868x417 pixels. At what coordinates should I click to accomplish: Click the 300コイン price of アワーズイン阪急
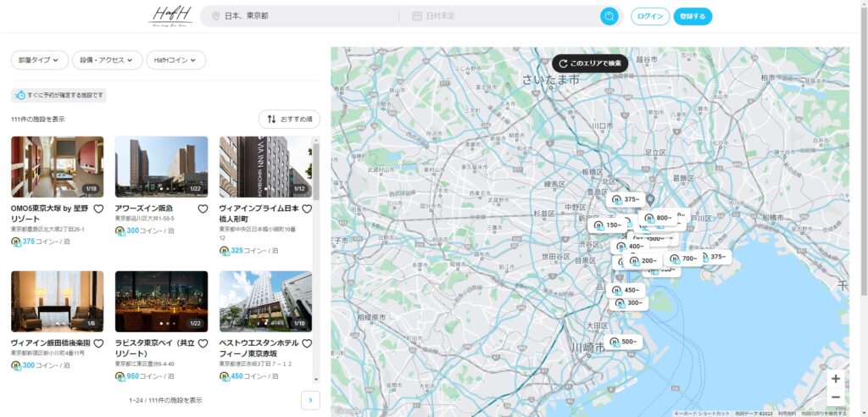click(144, 231)
